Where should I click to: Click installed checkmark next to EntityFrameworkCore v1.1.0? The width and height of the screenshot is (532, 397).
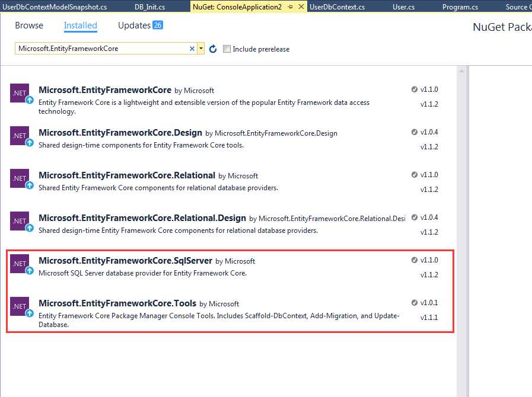(x=414, y=89)
